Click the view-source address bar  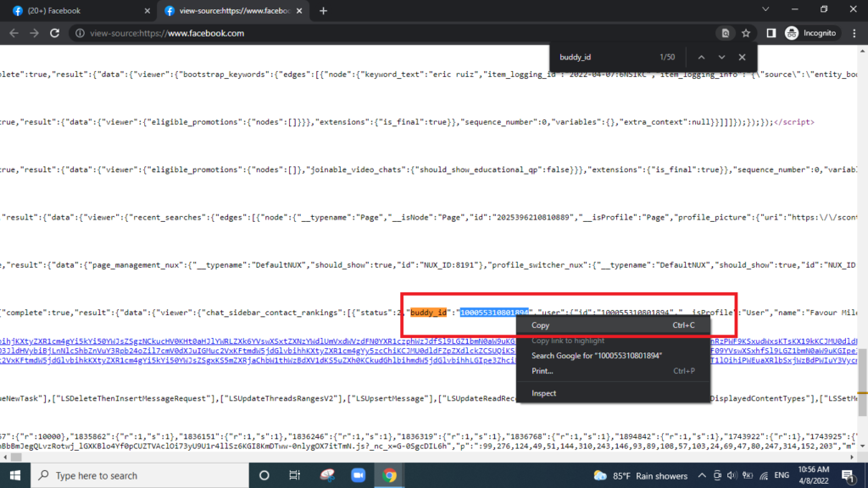pyautogui.click(x=381, y=33)
